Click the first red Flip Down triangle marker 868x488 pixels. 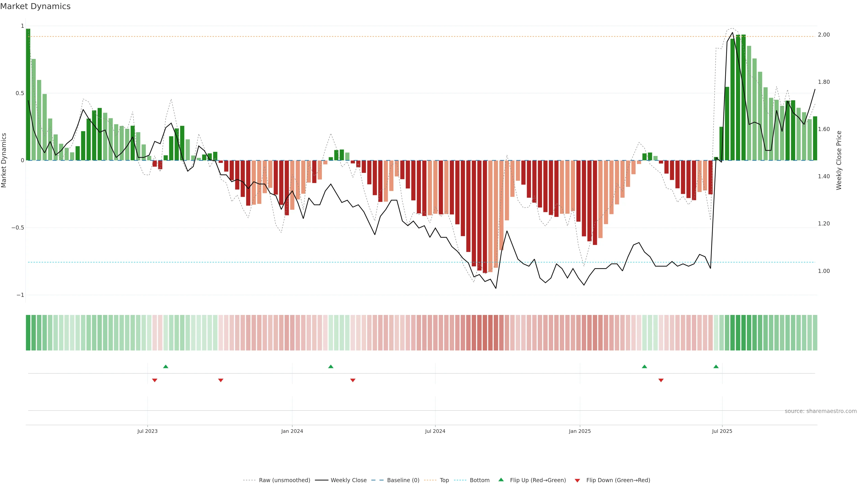(x=155, y=380)
